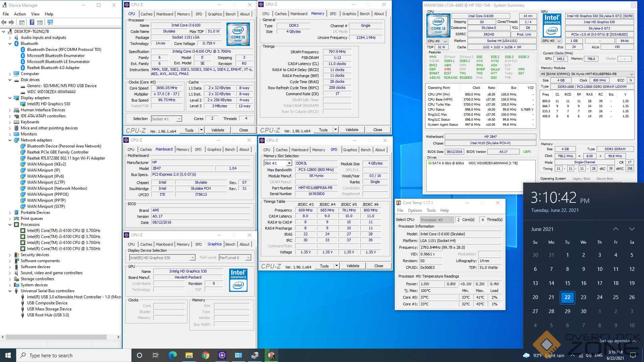Click the scan for hardware changes icon
This screenshot has width=644, height=362.
click(50, 22)
